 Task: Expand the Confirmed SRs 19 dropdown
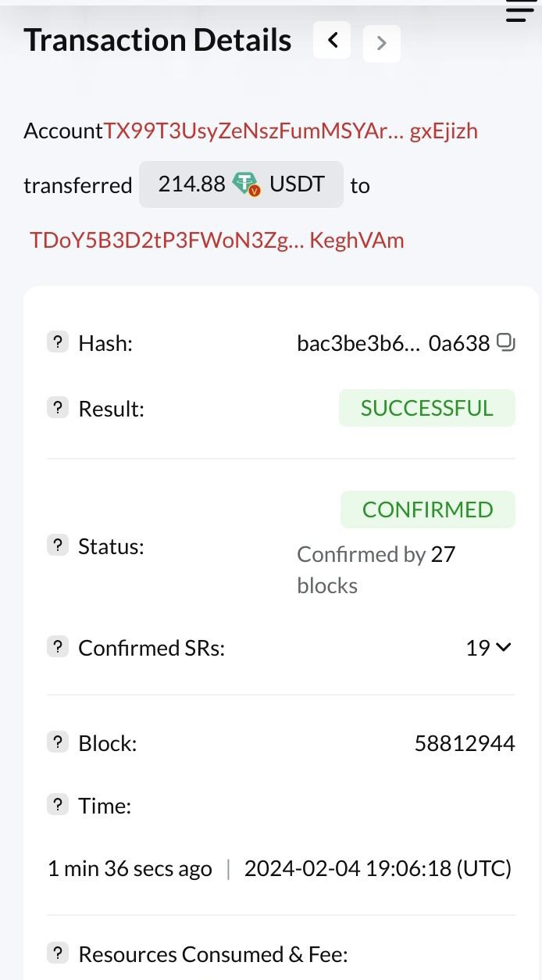(489, 647)
